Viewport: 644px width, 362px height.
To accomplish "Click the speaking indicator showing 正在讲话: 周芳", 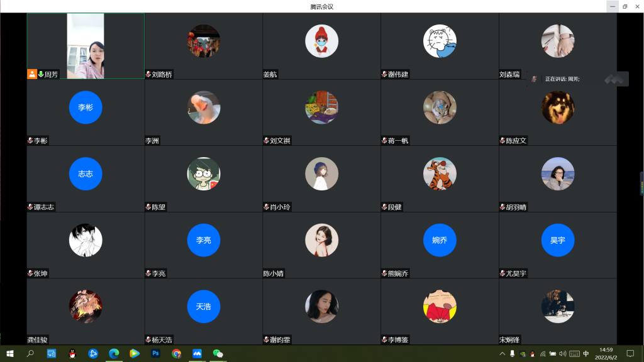I will pyautogui.click(x=562, y=79).
